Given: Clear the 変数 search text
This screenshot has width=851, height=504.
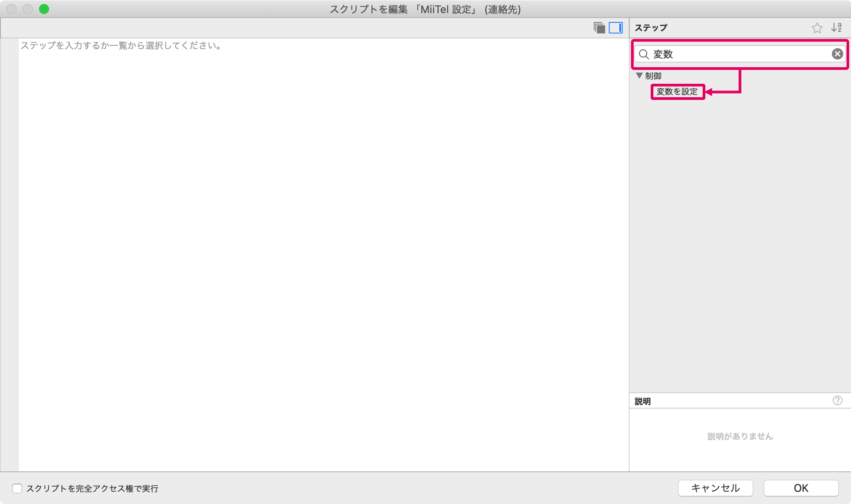Looking at the screenshot, I should click(x=837, y=54).
